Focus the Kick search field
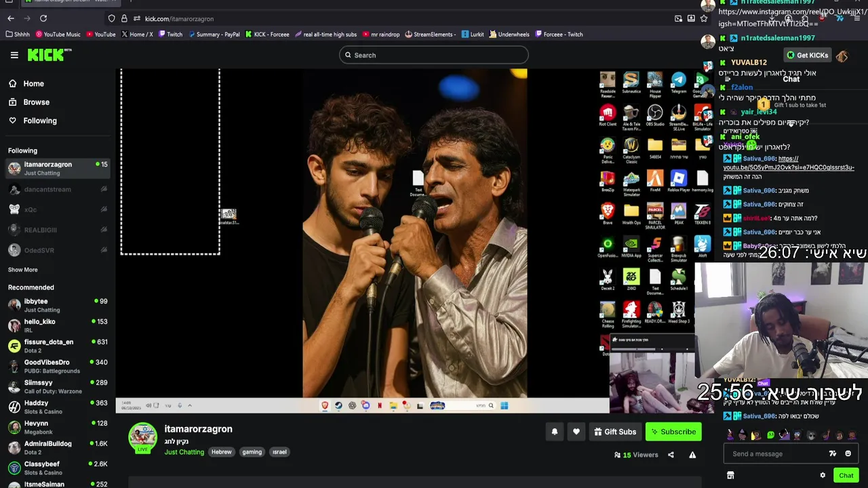The height and width of the screenshot is (488, 868). [x=433, y=55]
